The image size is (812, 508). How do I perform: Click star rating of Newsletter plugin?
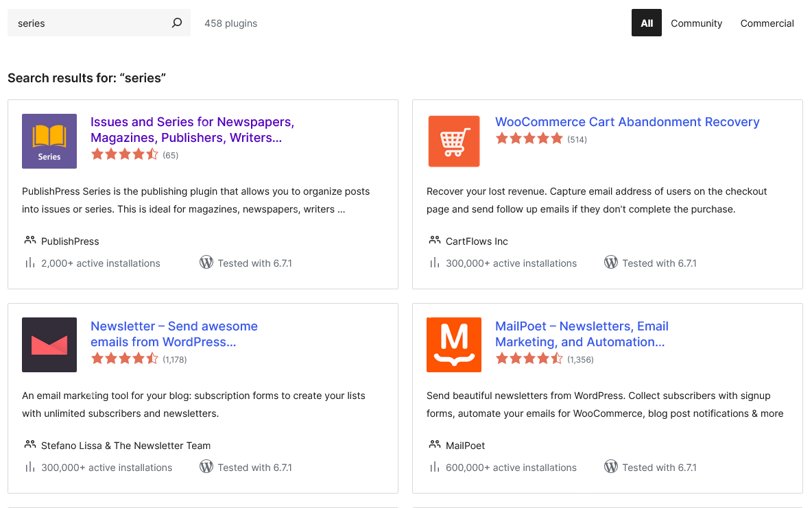point(125,359)
